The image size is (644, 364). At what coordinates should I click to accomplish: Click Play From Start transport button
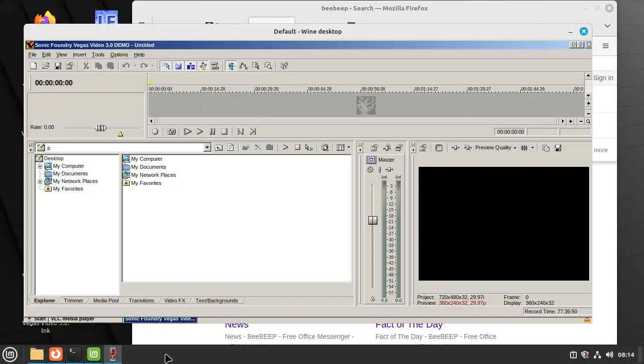coord(188,132)
